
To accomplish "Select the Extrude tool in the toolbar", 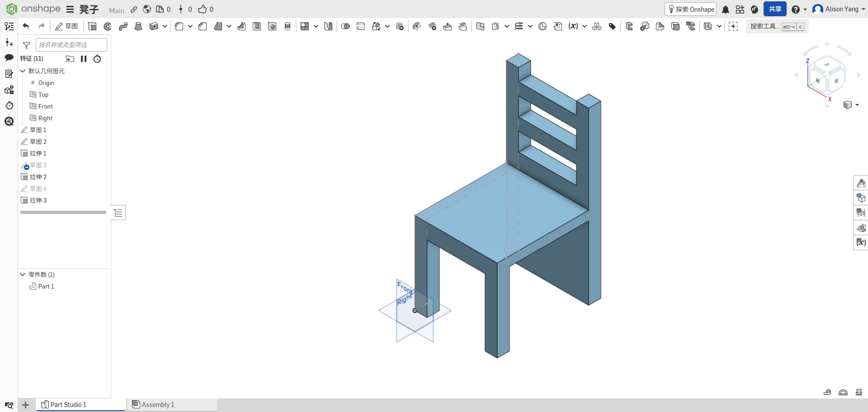I will click(92, 26).
